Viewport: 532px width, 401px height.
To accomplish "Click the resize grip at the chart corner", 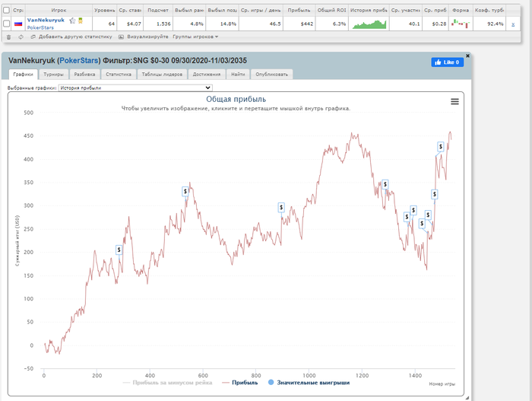I will click(467, 398).
